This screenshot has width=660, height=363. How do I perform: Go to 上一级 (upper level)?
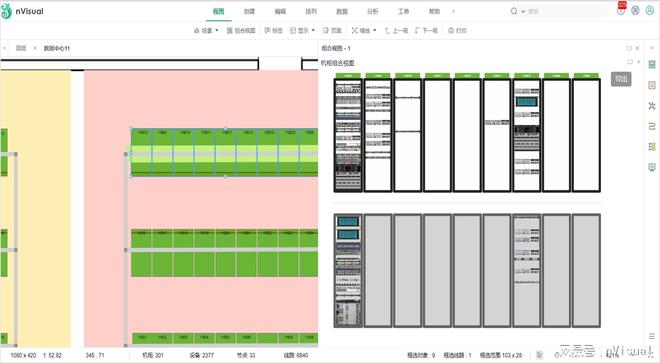click(x=396, y=30)
